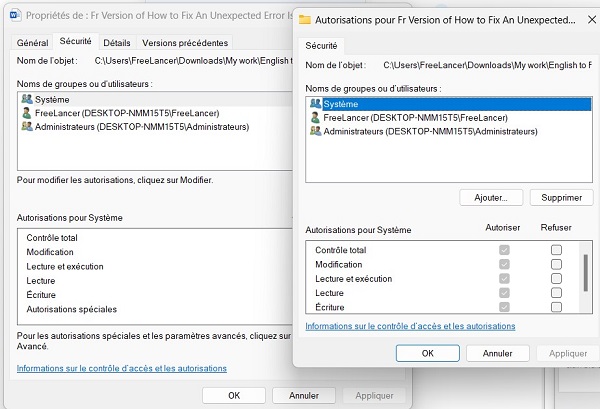
Task: Click Administrateurs group icon in Properties window list
Action: [27, 126]
